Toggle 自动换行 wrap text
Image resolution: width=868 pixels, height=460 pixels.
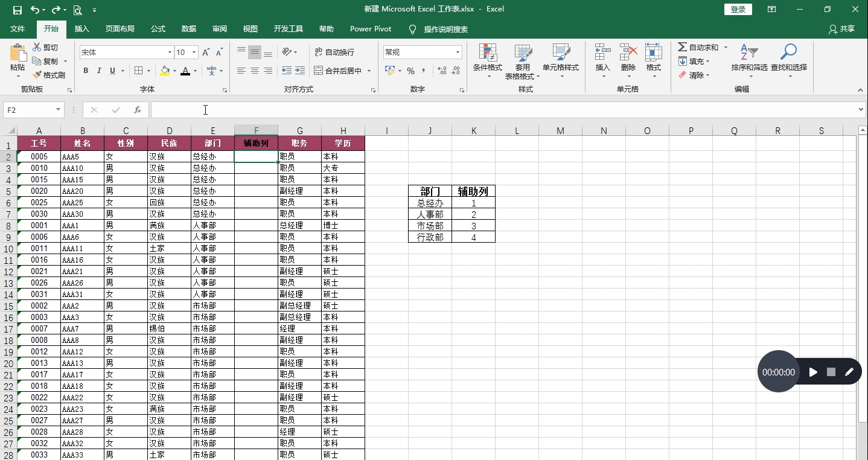pos(334,53)
